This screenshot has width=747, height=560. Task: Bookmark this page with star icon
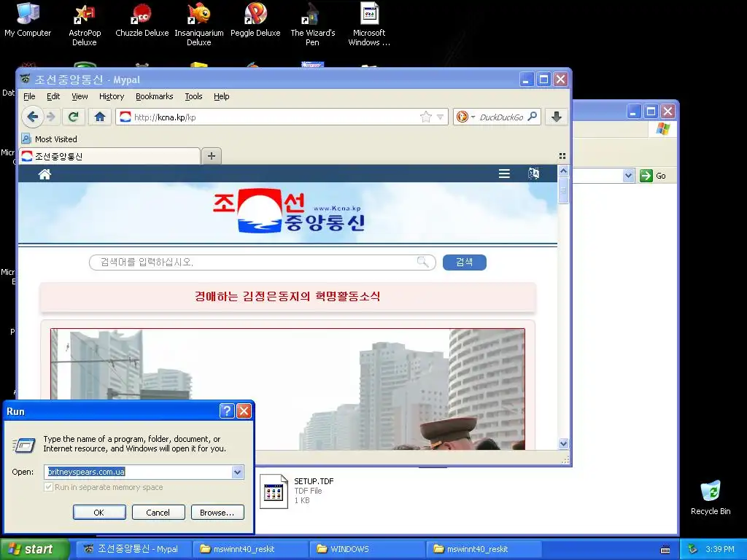(425, 117)
